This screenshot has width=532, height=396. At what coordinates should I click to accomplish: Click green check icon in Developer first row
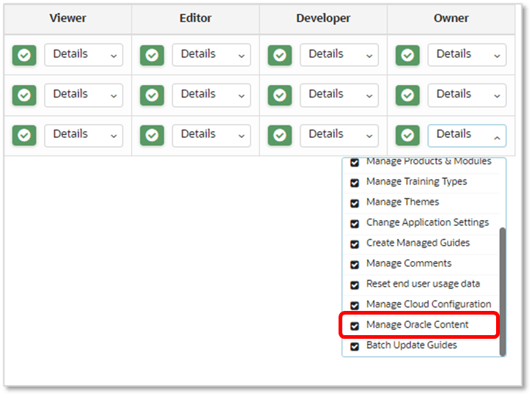click(x=280, y=55)
